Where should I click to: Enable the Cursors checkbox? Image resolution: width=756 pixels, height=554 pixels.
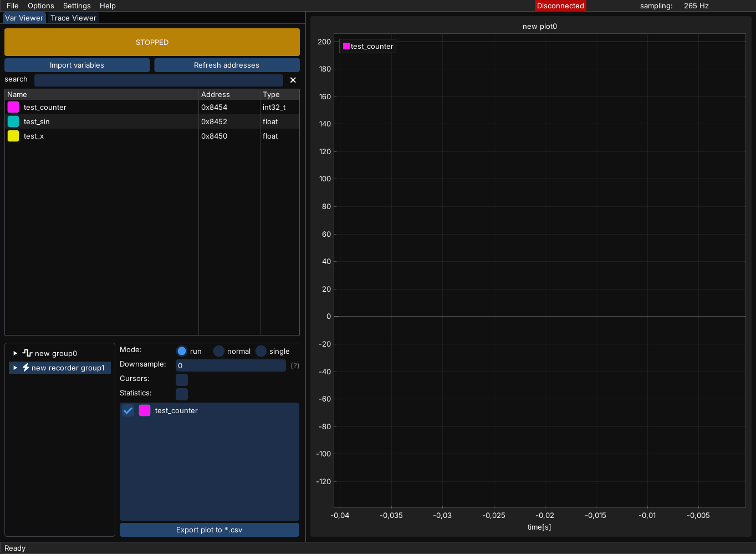(x=182, y=380)
